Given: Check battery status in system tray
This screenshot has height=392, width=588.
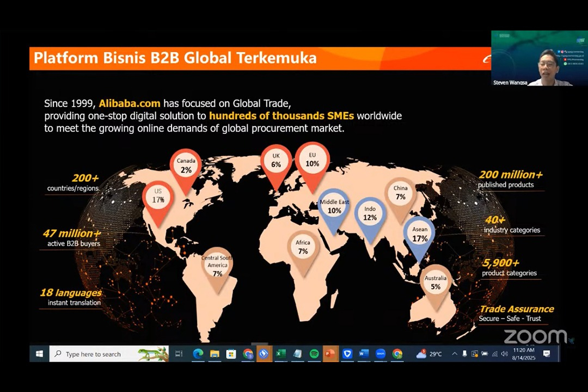Looking at the screenshot, I should coord(485,354).
